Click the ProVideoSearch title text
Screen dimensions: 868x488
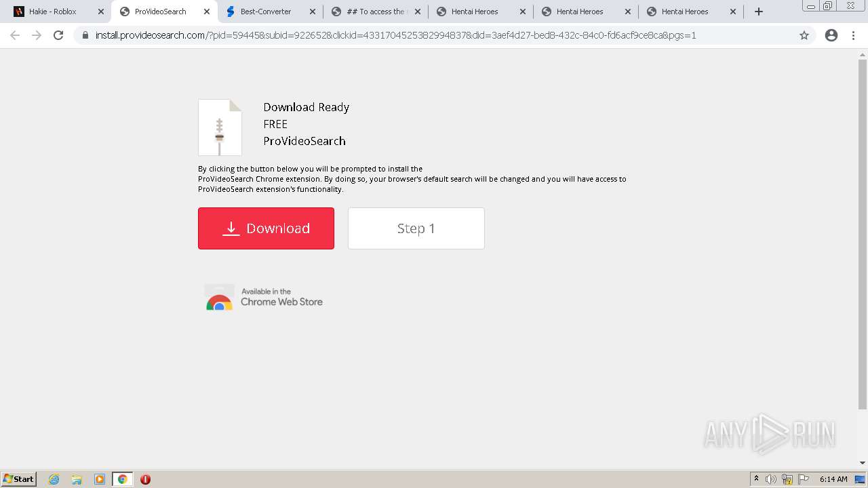pos(304,141)
